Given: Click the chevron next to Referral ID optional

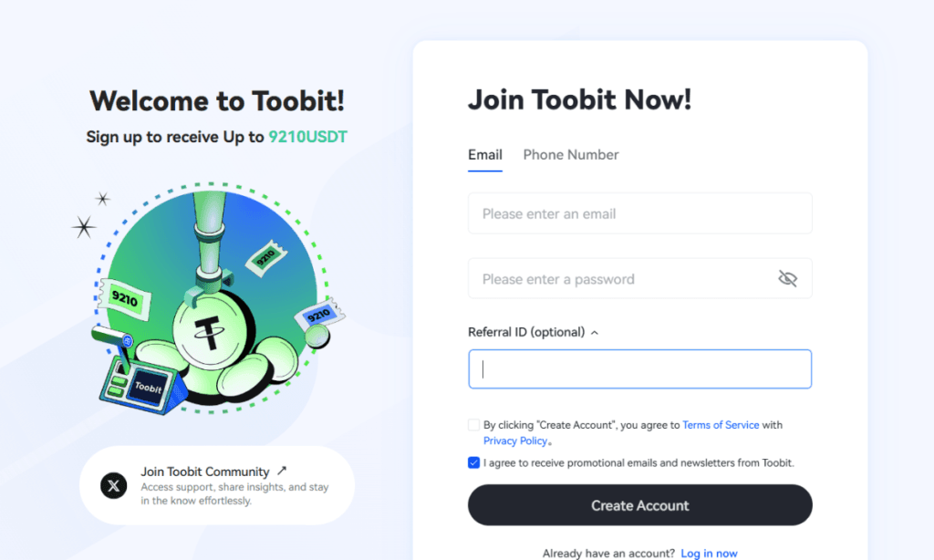Looking at the screenshot, I should click(595, 332).
